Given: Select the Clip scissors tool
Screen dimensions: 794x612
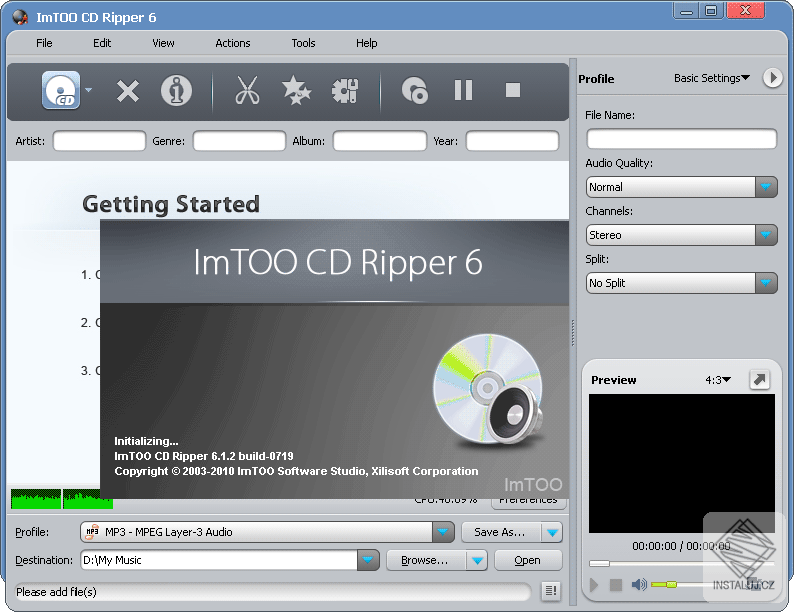Looking at the screenshot, I should point(247,91).
